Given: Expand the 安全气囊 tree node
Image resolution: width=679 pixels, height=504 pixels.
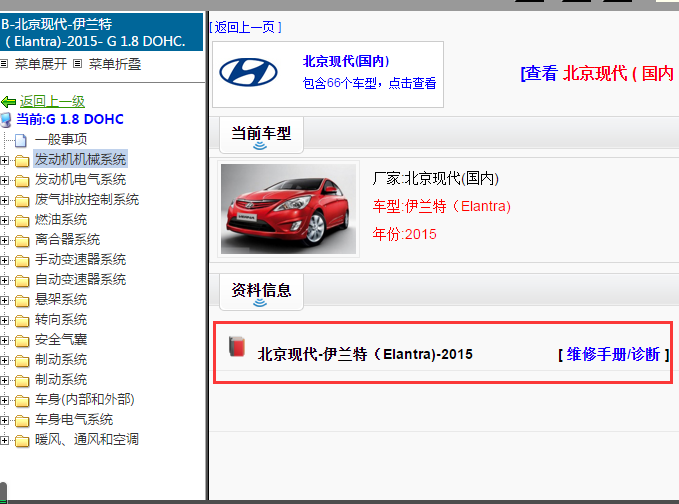Looking at the screenshot, I should pos(4,341).
